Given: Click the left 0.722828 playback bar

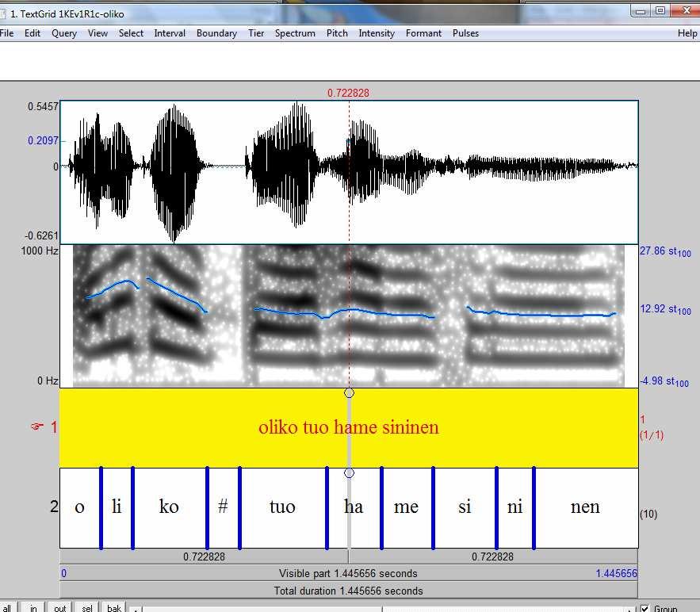Looking at the screenshot, I should 204,557.
